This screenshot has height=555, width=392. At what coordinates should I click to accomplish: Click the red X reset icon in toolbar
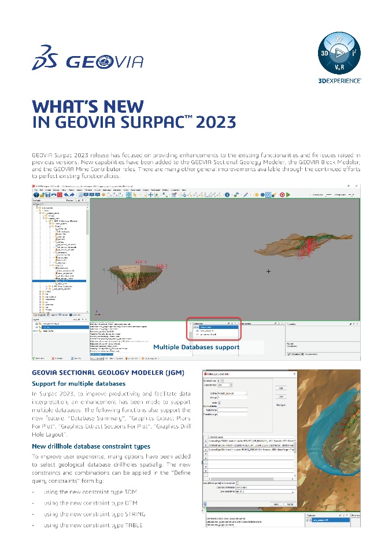(x=60, y=195)
